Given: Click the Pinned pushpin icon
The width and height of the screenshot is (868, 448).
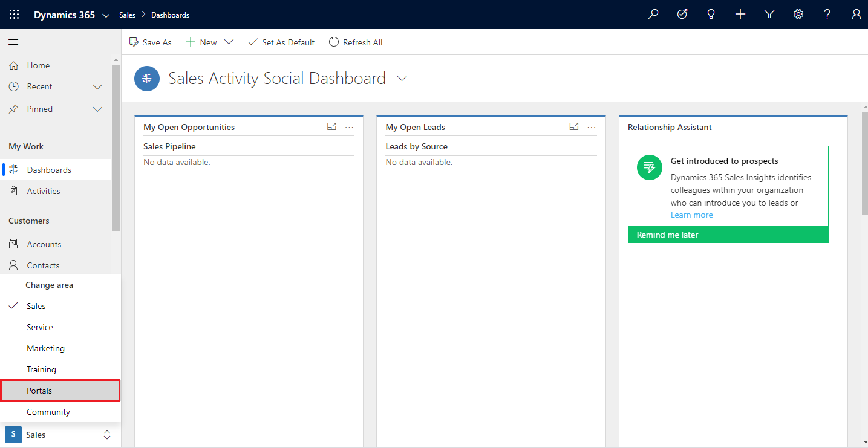Looking at the screenshot, I should [x=14, y=109].
